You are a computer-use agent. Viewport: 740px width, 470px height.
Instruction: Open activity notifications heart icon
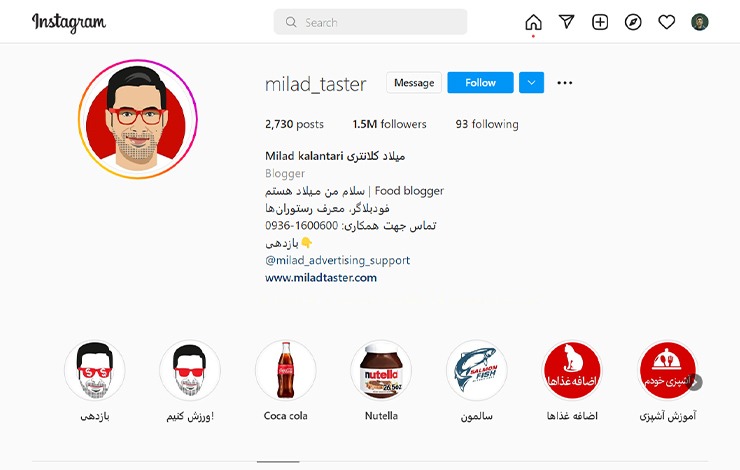666,22
